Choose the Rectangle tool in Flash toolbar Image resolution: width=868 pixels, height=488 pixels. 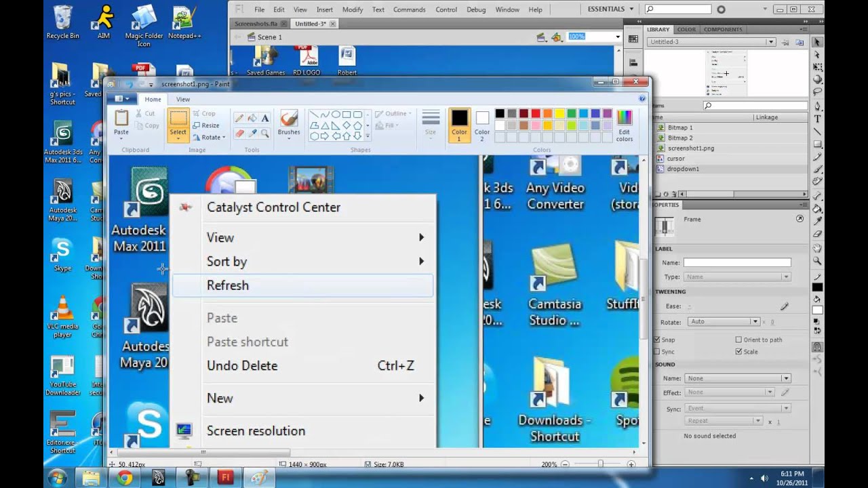coord(818,144)
